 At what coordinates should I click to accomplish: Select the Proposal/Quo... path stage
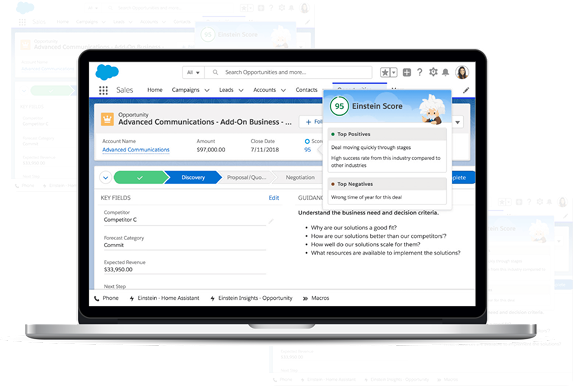coord(246,178)
